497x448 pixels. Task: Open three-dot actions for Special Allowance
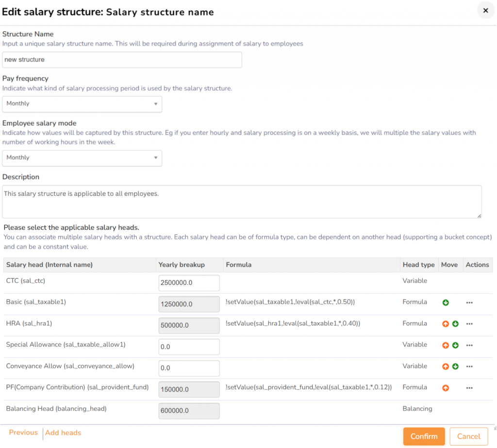coord(469,345)
